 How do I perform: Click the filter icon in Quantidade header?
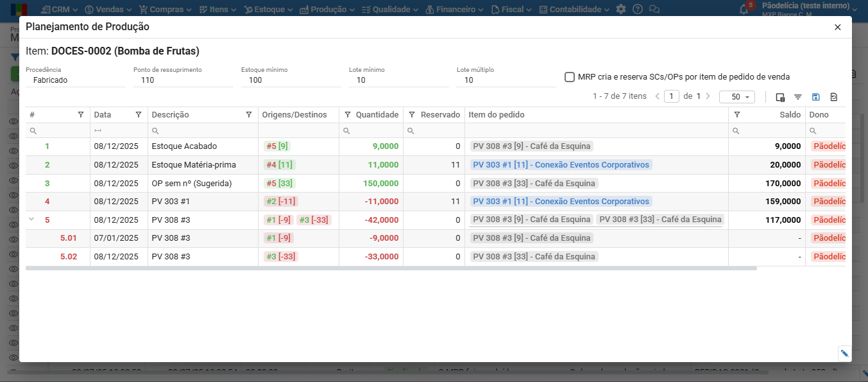(x=348, y=115)
